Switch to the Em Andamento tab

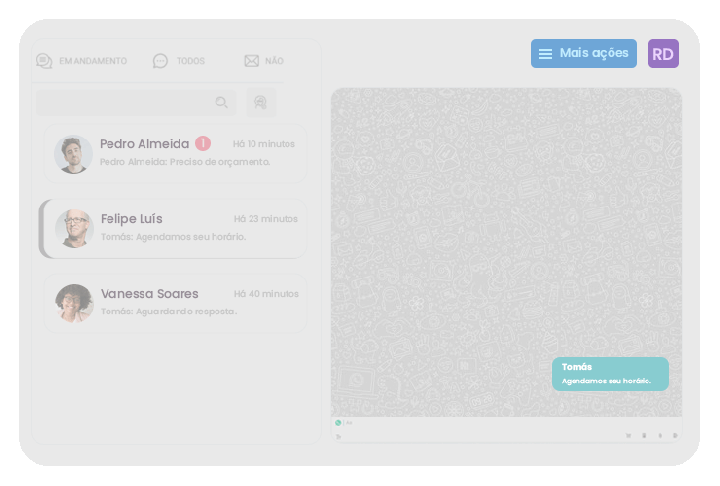tap(82, 61)
